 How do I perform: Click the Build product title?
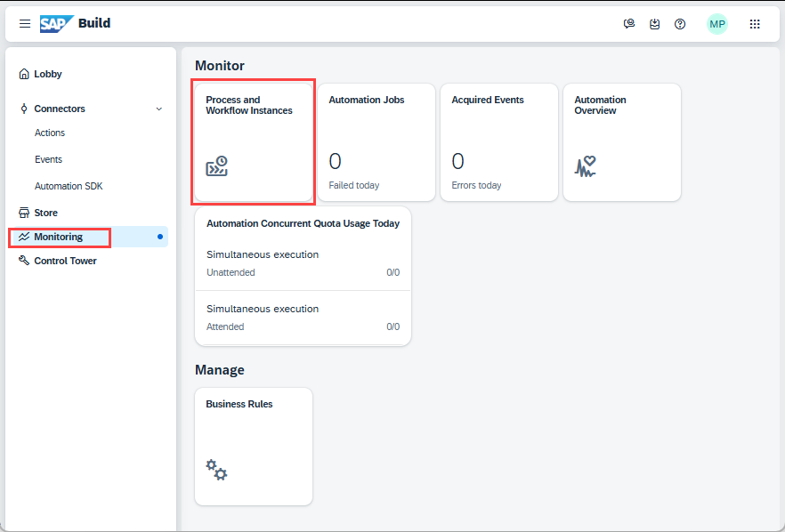point(94,23)
